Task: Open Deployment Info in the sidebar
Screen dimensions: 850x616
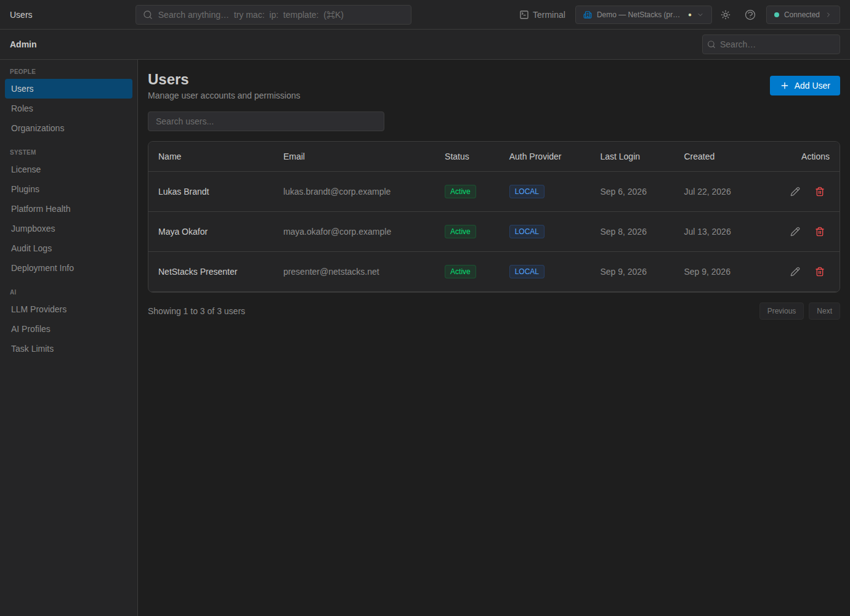Action: coord(68,268)
